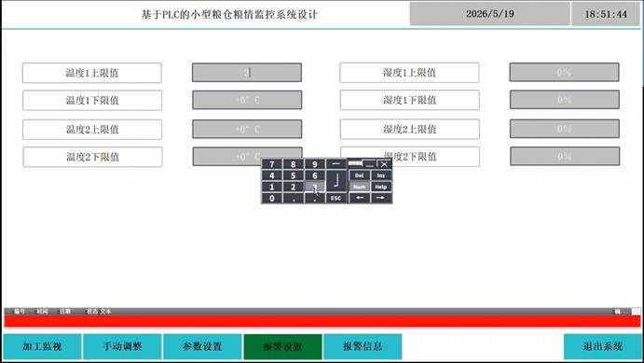Click the 温度1上限值 label

(x=92, y=73)
